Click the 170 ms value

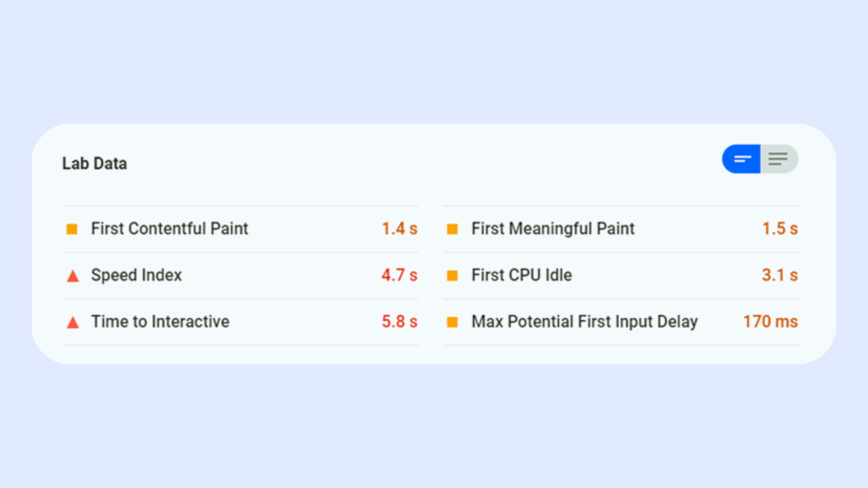tap(770, 321)
